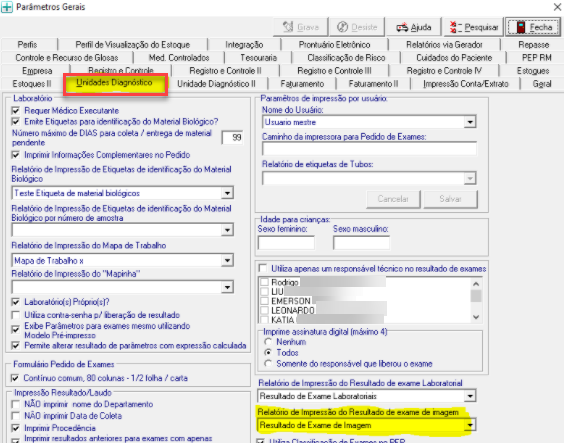Click the Grava save icon

(288, 27)
